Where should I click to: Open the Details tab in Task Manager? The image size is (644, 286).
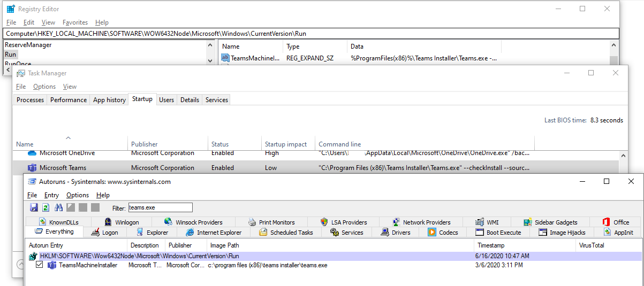pos(190,100)
